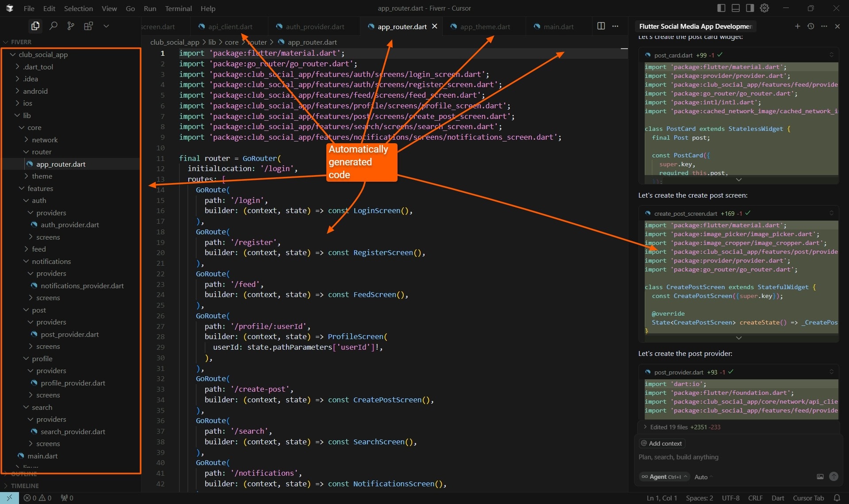Image resolution: width=849 pixels, height=504 pixels.
Task: Start a new chat with the plus icon
Action: [x=798, y=26]
